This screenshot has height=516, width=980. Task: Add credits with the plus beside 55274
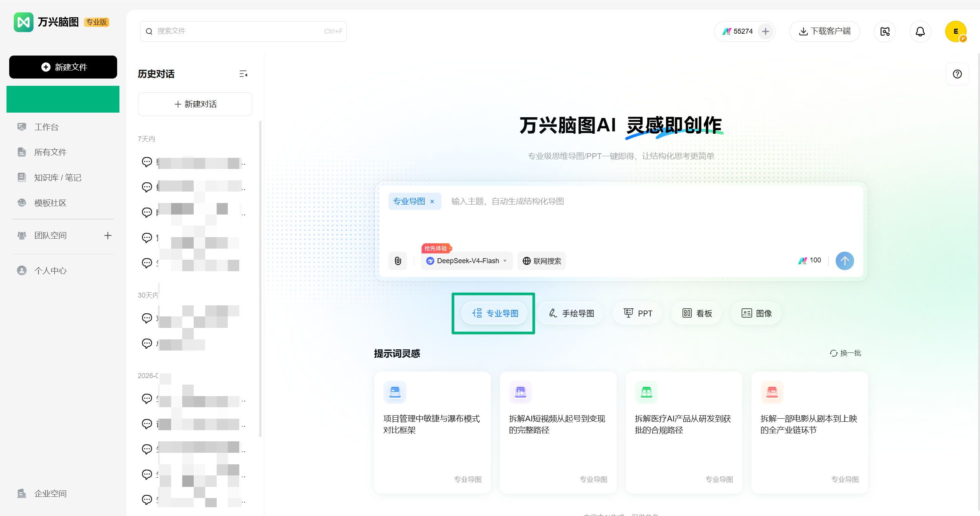766,31
